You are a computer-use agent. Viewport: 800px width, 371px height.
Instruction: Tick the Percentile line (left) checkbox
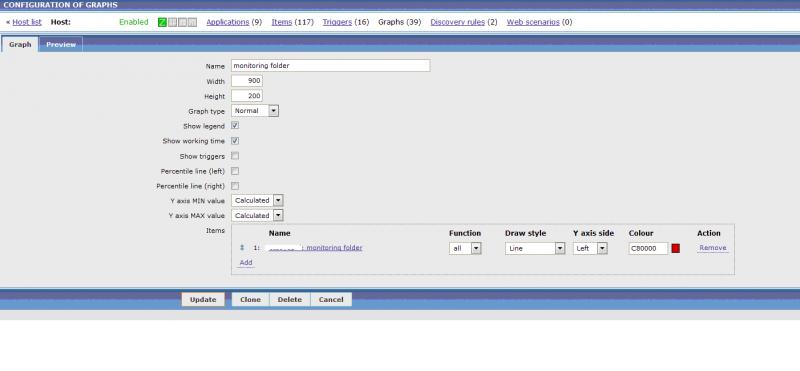click(x=235, y=171)
